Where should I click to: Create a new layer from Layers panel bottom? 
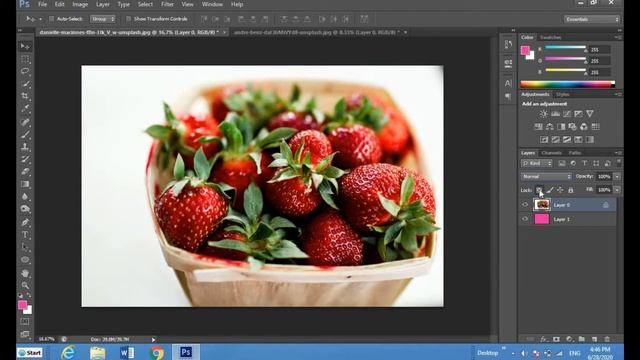point(594,339)
